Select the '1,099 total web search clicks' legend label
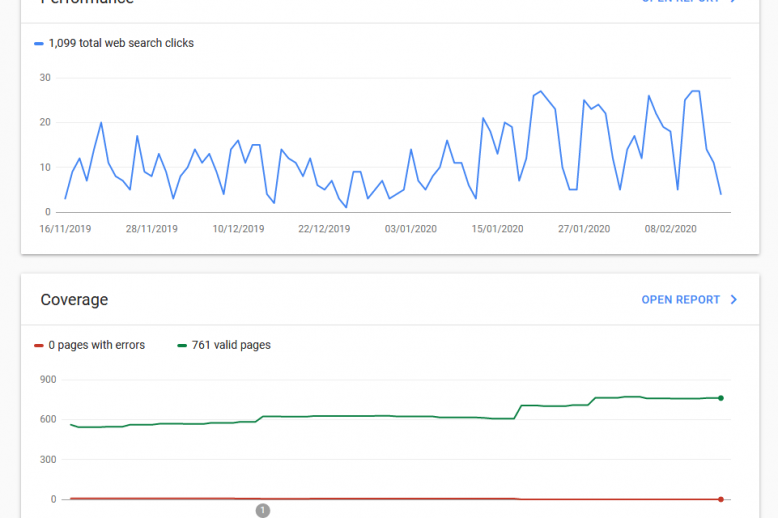Viewport: 778px width, 518px height. [121, 44]
